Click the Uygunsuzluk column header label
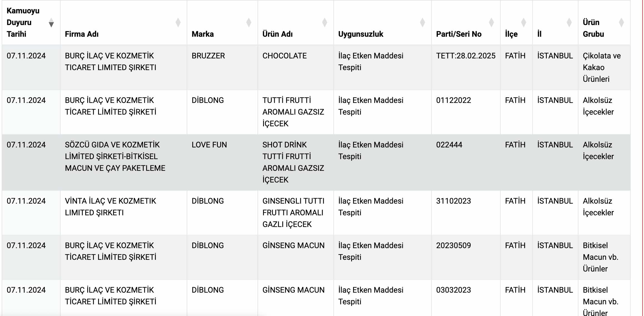 click(x=361, y=34)
